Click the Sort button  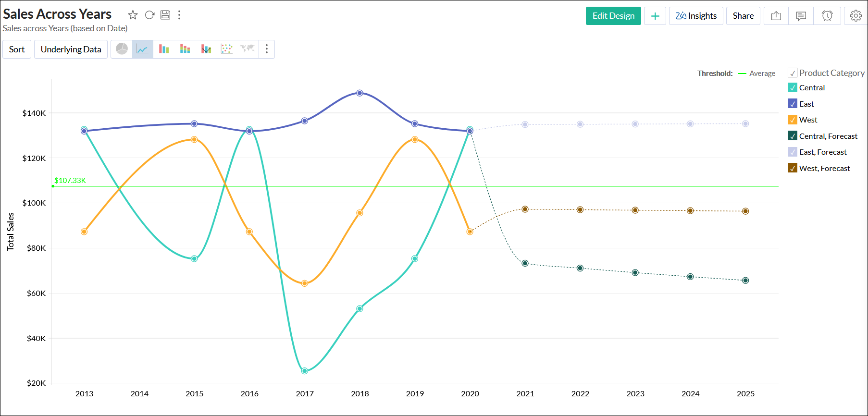pos(17,49)
